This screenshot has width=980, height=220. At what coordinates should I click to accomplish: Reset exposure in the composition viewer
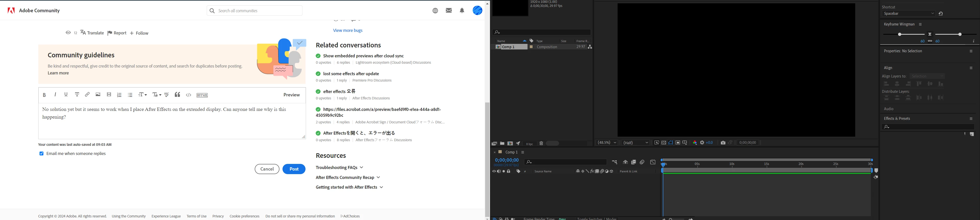702,143
